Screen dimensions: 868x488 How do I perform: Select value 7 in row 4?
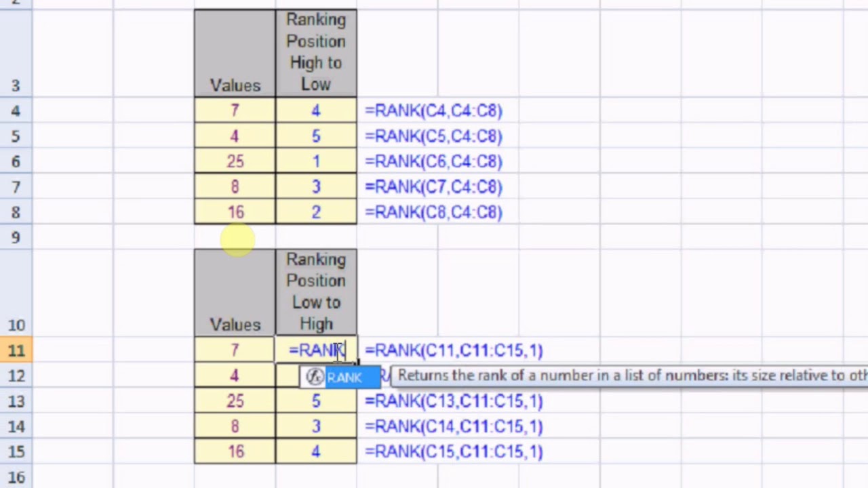[x=235, y=110]
